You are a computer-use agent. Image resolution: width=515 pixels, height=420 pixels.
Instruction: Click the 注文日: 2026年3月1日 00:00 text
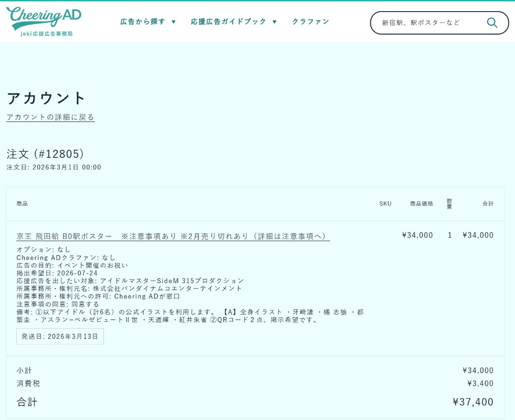(x=54, y=167)
